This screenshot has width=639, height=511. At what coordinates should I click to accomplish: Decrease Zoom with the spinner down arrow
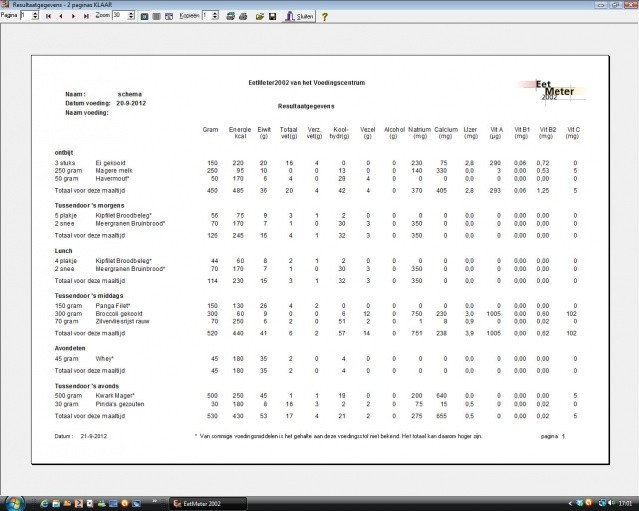click(131, 18)
